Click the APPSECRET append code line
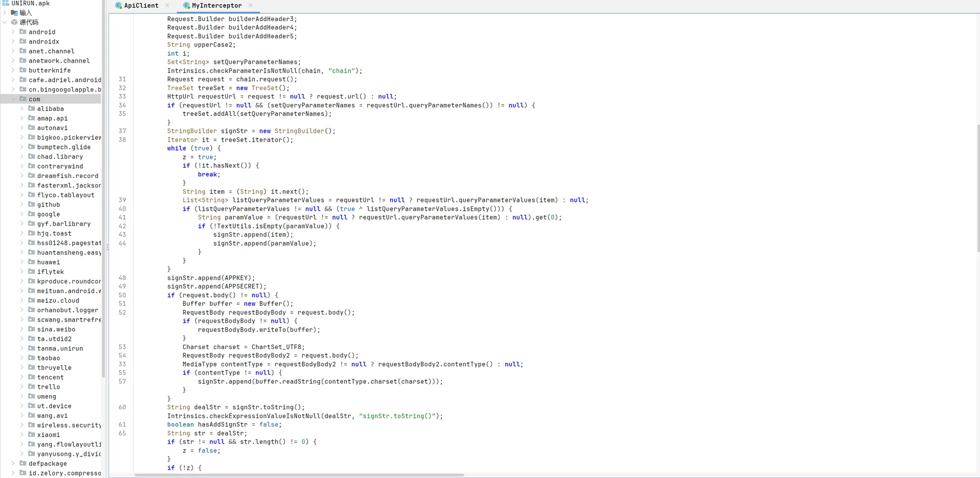The height and width of the screenshot is (478, 980). (x=217, y=286)
